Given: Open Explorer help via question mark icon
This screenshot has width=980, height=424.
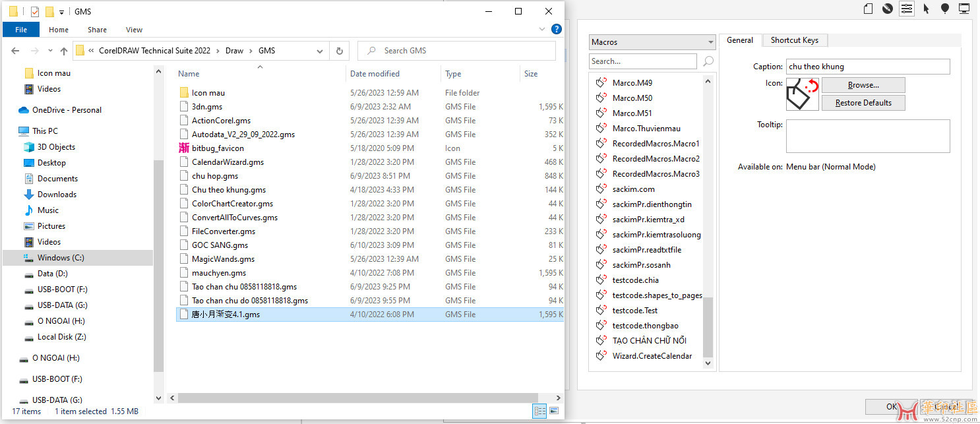Looking at the screenshot, I should 556,29.
